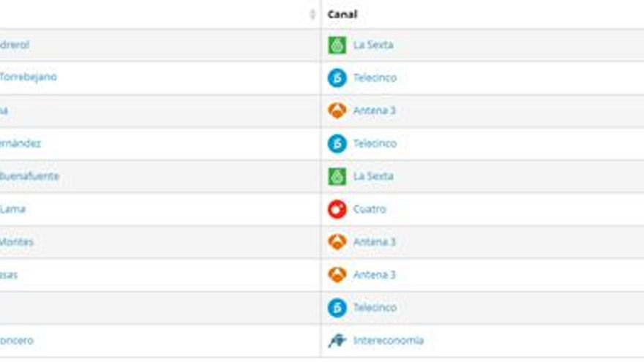The height and width of the screenshot is (362, 644).
Task: Open the Buenafuente name link
Action: click(29, 176)
